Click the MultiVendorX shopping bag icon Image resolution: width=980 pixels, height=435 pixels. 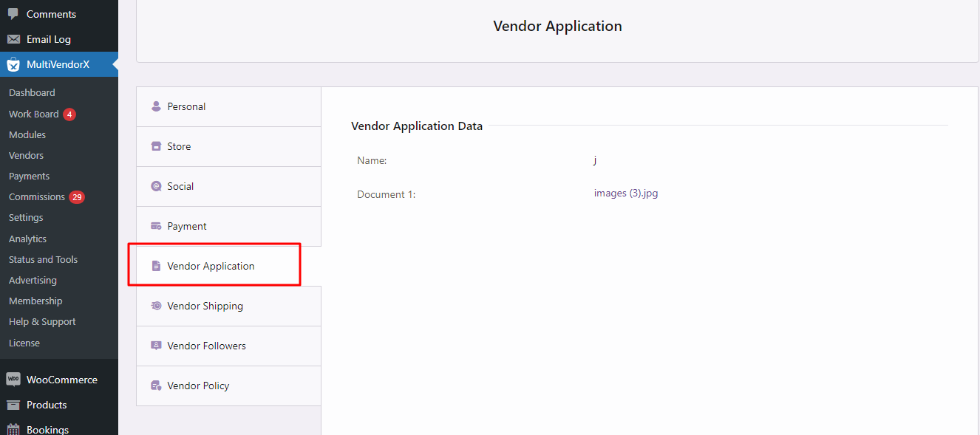click(x=13, y=64)
